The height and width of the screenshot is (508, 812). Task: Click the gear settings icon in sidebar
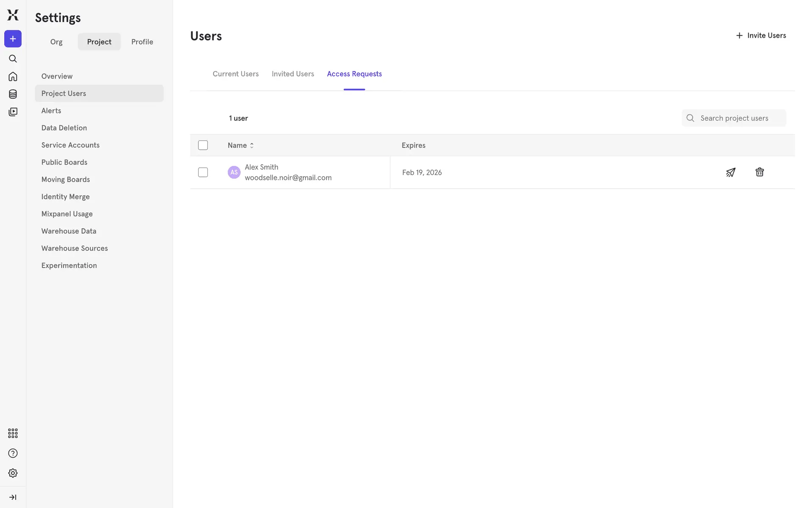(13, 473)
